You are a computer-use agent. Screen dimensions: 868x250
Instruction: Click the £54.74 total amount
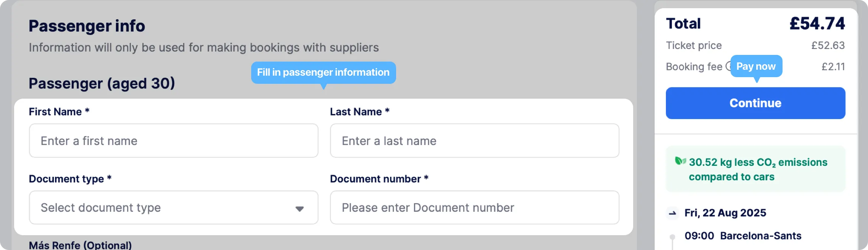coord(817,24)
